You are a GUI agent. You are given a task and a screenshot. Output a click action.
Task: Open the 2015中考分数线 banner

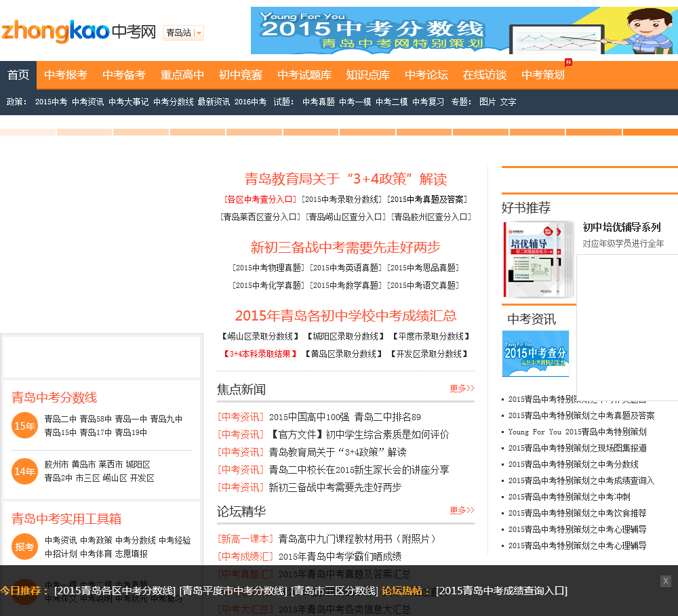[x=464, y=30]
